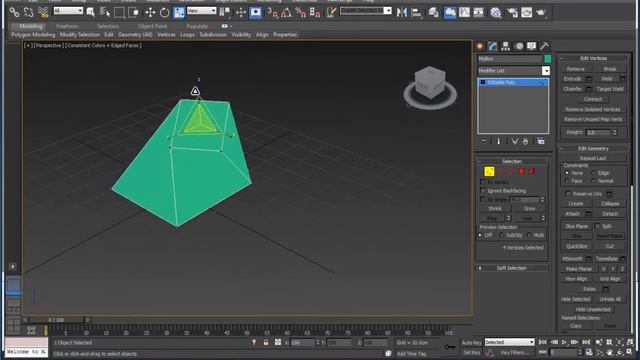Activate the Select and Move tool

pos(150,12)
